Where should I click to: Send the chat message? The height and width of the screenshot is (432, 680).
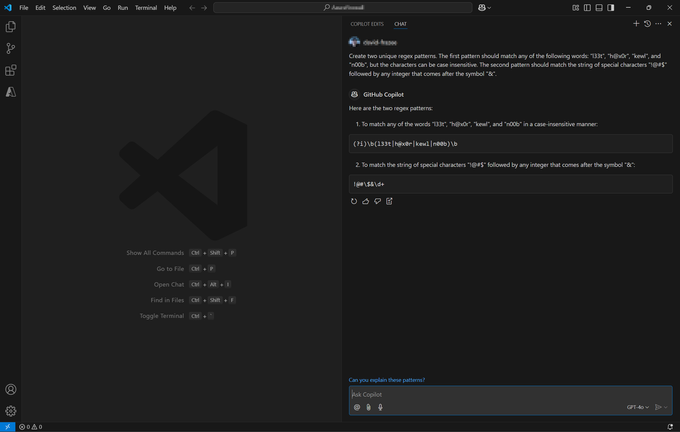[x=658, y=407]
